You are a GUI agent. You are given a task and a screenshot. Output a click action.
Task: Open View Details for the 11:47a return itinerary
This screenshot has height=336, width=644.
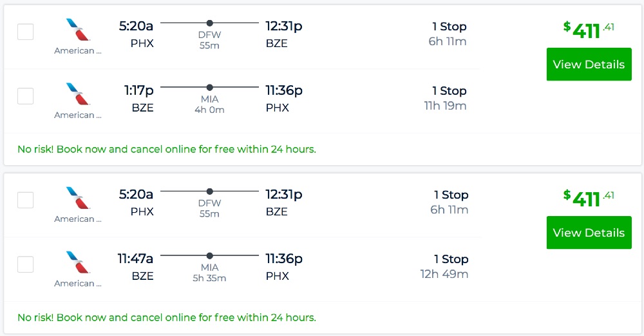589,233
